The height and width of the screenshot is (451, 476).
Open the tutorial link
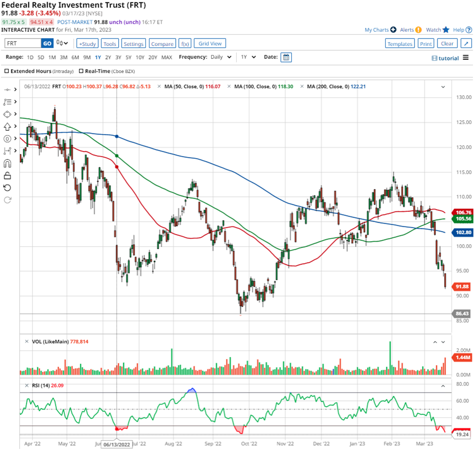(445, 58)
